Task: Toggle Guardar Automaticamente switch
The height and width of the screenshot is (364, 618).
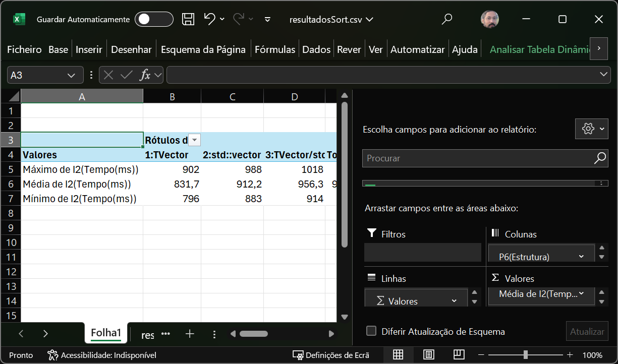Action: pyautogui.click(x=154, y=20)
